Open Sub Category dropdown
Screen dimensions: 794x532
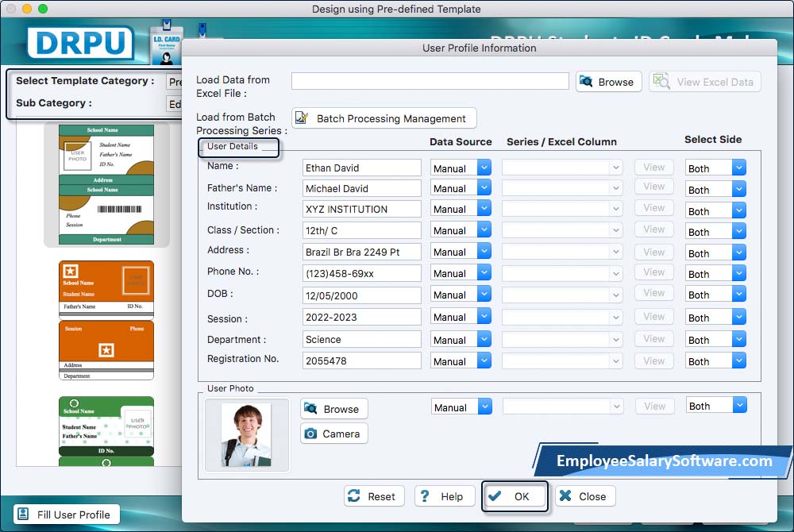tap(175, 104)
